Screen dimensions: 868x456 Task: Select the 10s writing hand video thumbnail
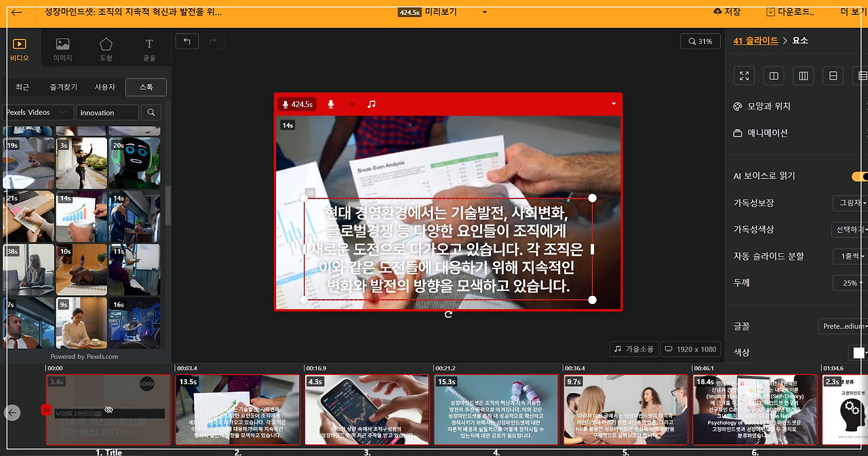coord(81,269)
